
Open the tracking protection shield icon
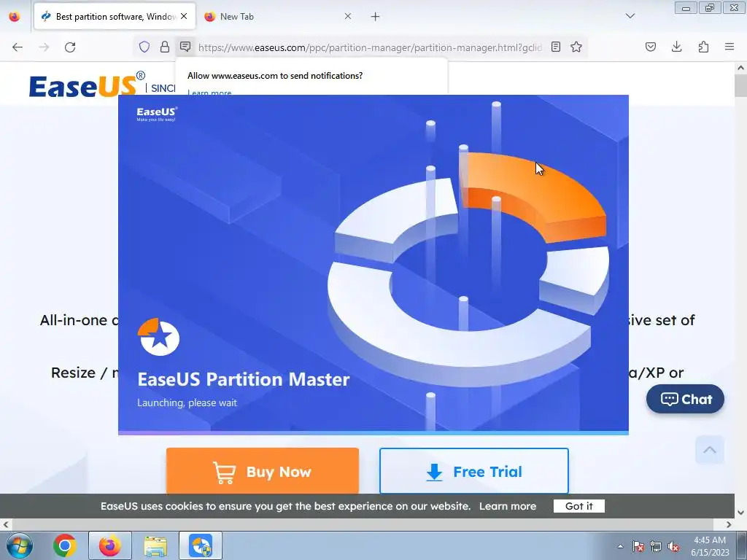[144, 47]
